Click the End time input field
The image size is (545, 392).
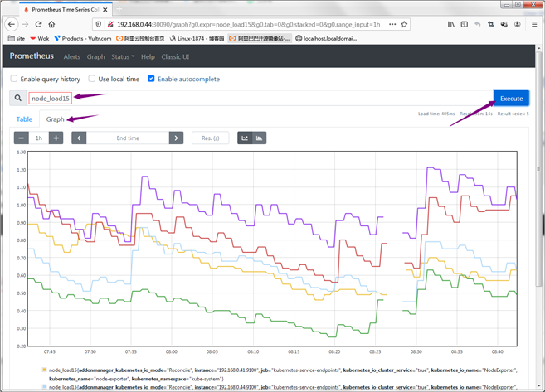128,138
